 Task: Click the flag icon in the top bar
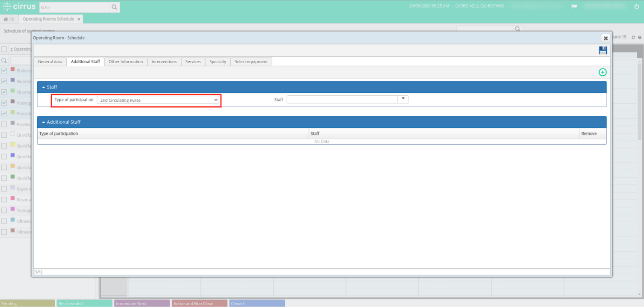(574, 6)
